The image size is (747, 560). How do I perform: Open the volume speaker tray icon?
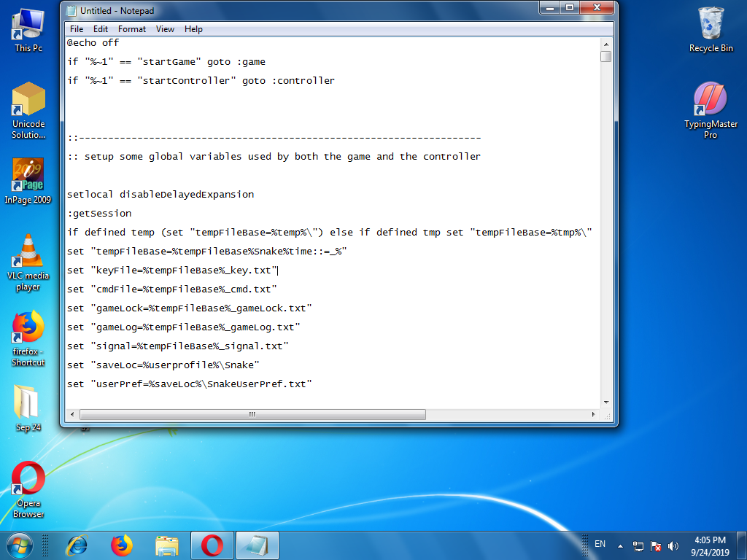click(673, 546)
